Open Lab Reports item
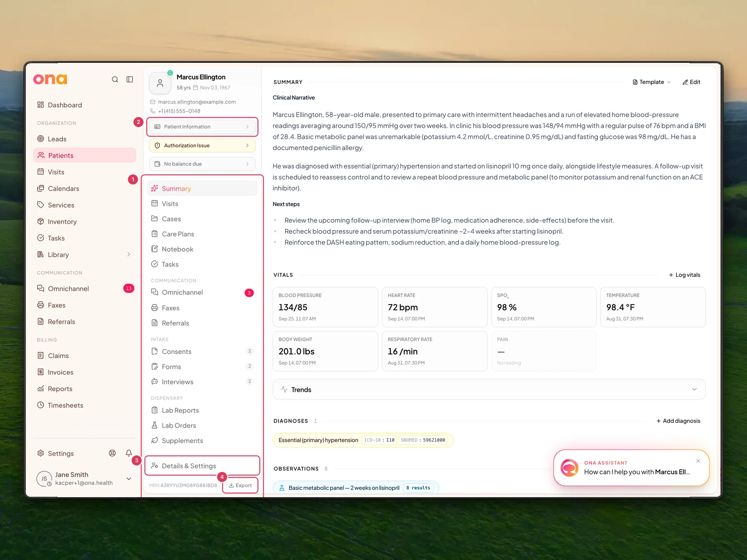 pyautogui.click(x=202, y=410)
